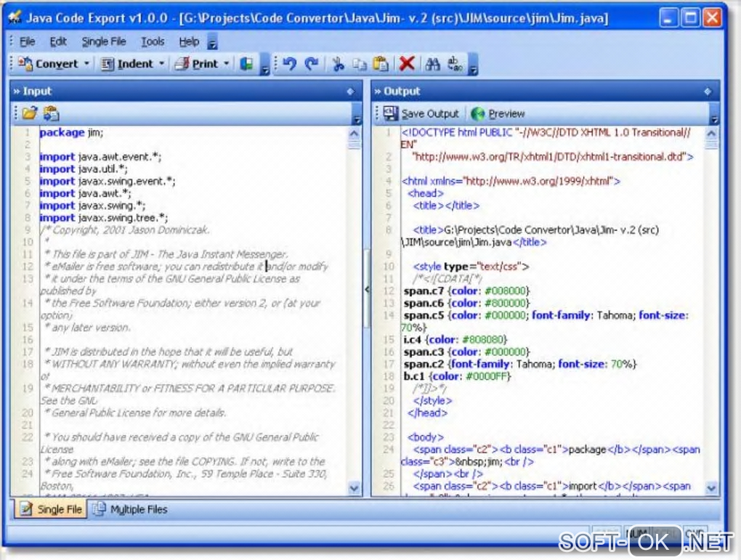Switch to the Single File tab
741x560 pixels.
[x=51, y=509]
